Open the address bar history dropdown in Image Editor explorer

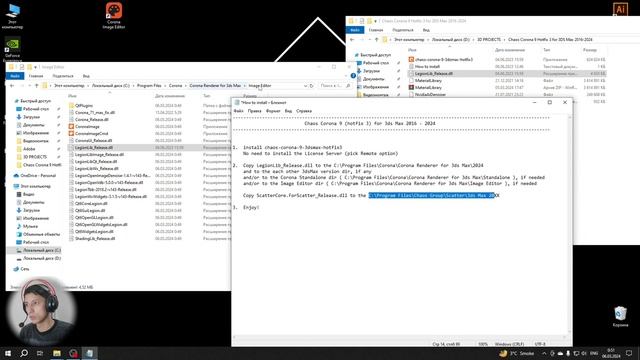[305, 86]
